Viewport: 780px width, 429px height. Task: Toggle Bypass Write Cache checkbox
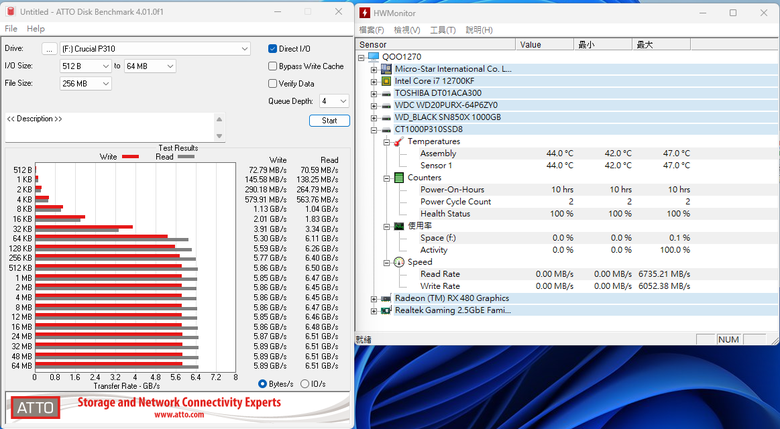pos(272,66)
